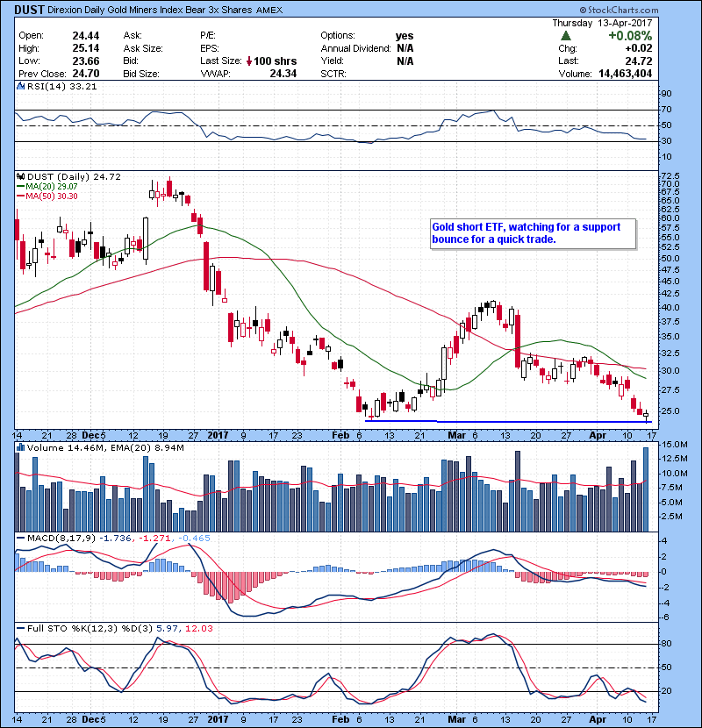This screenshot has height=728, width=702.
Task: Click the Last value 24.72 in the header
Action: [x=639, y=61]
